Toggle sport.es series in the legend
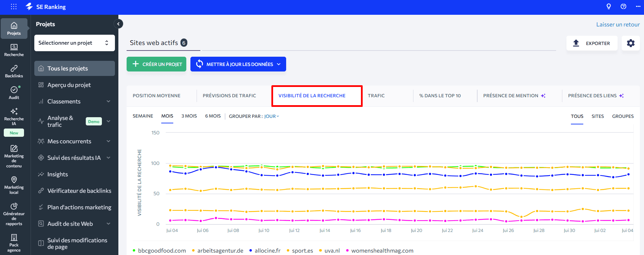Image resolution: width=644 pixels, height=255 pixels. [x=300, y=251]
